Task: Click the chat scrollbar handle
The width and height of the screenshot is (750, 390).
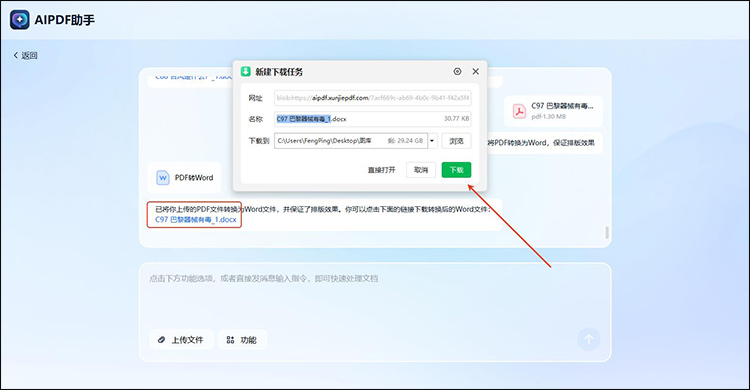Action: click(x=607, y=233)
